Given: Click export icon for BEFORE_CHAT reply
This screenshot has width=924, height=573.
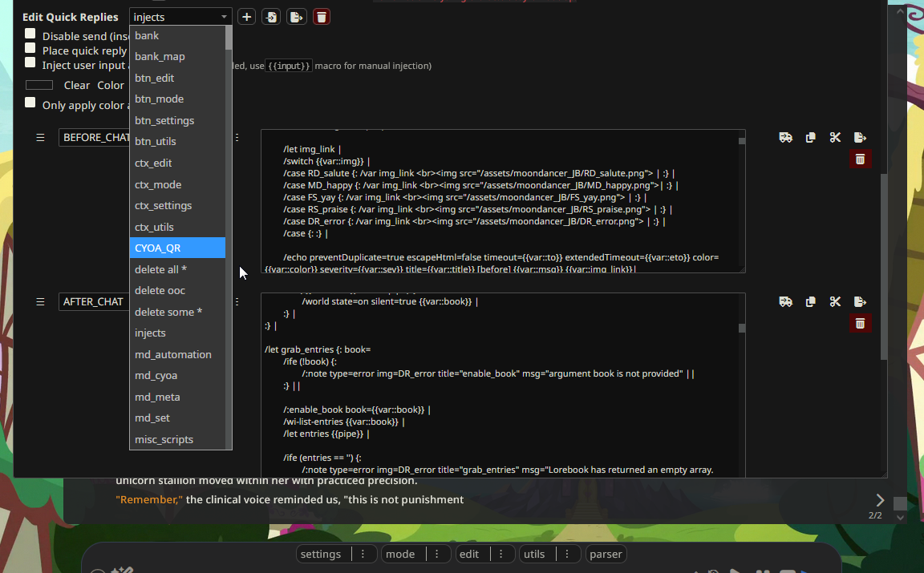Looking at the screenshot, I should pyautogui.click(x=860, y=137).
